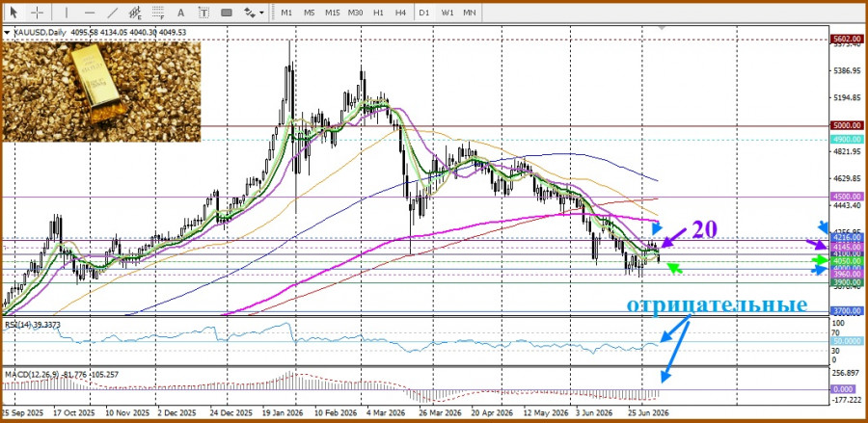The image size is (868, 423).
Task: Open the arrows tool dropdown arrow
Action: (x=261, y=13)
